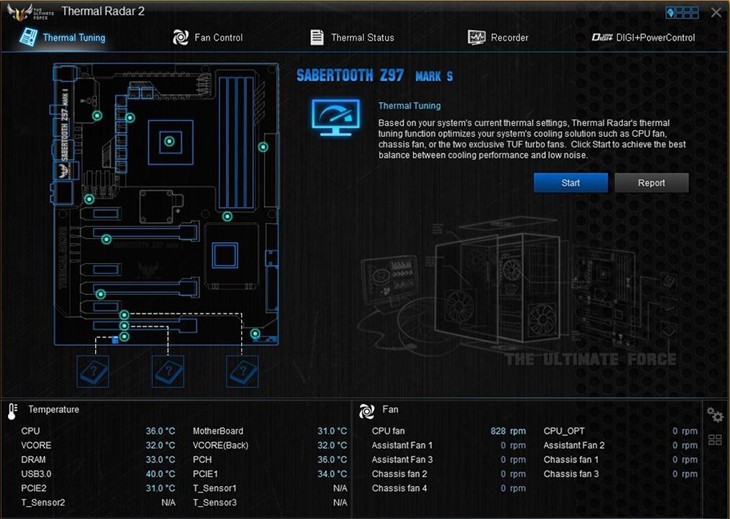Click the Start button
This screenshot has height=519, width=730.
click(570, 183)
